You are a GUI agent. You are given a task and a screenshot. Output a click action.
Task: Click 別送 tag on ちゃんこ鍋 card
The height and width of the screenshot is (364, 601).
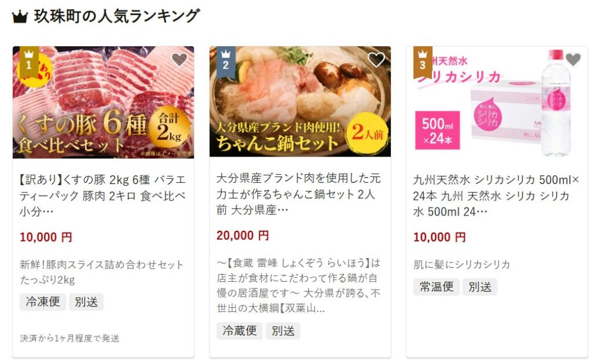(x=283, y=331)
